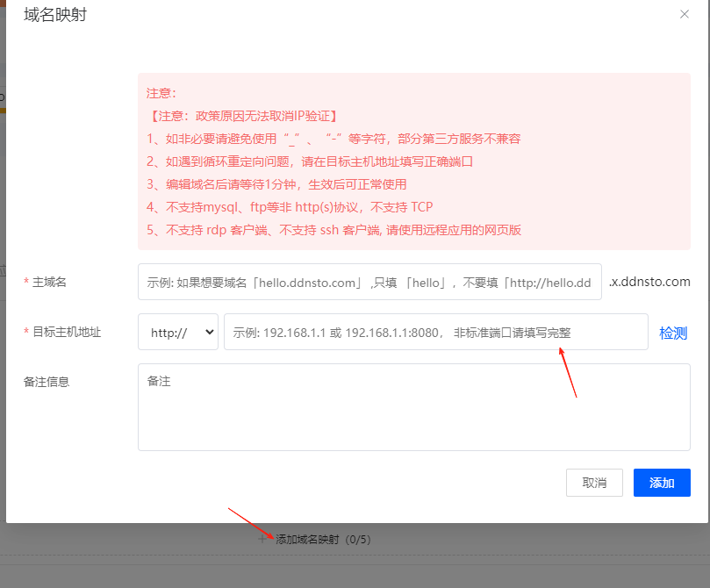
Task: Click the chevron arrow in the protocol selector
Action: tap(209, 332)
